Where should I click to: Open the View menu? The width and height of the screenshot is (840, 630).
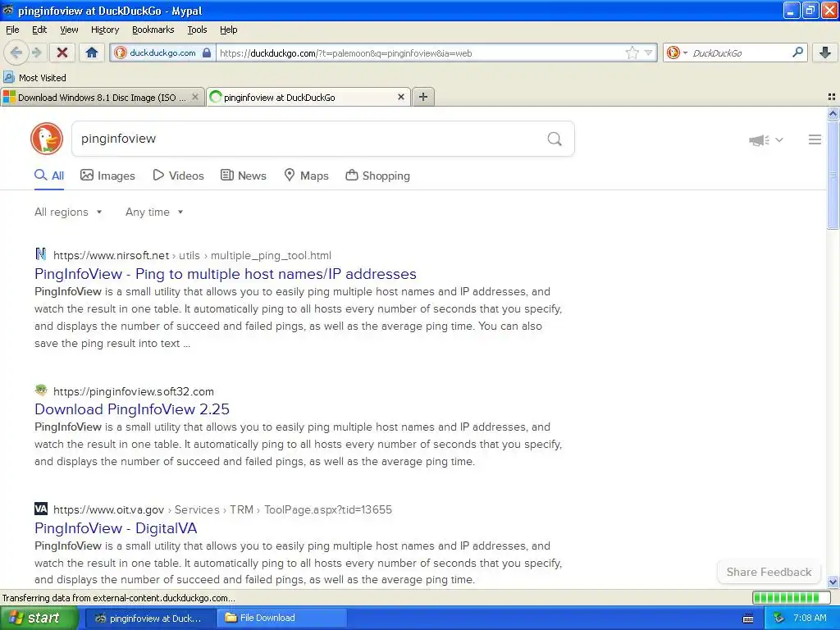[x=69, y=30]
